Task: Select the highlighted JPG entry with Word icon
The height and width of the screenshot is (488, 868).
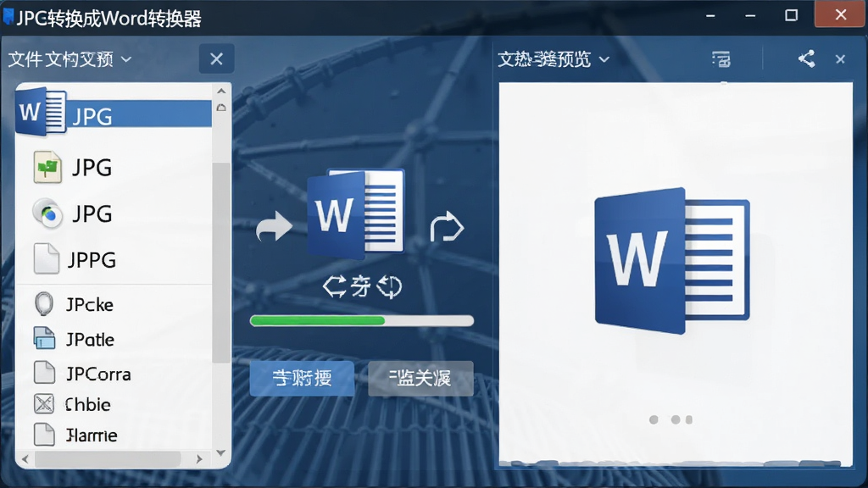Action: click(114, 114)
